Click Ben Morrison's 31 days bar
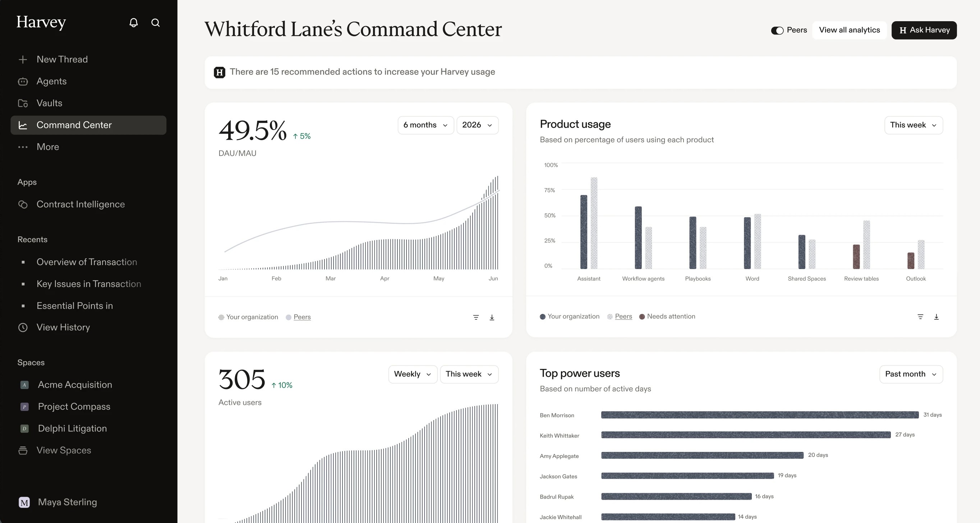980x523 pixels. (760, 415)
